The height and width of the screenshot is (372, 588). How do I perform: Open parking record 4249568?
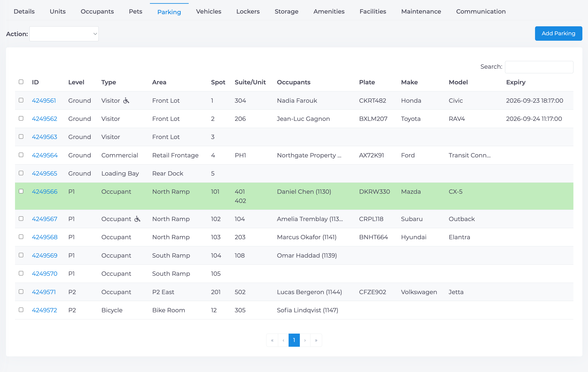[x=45, y=237]
